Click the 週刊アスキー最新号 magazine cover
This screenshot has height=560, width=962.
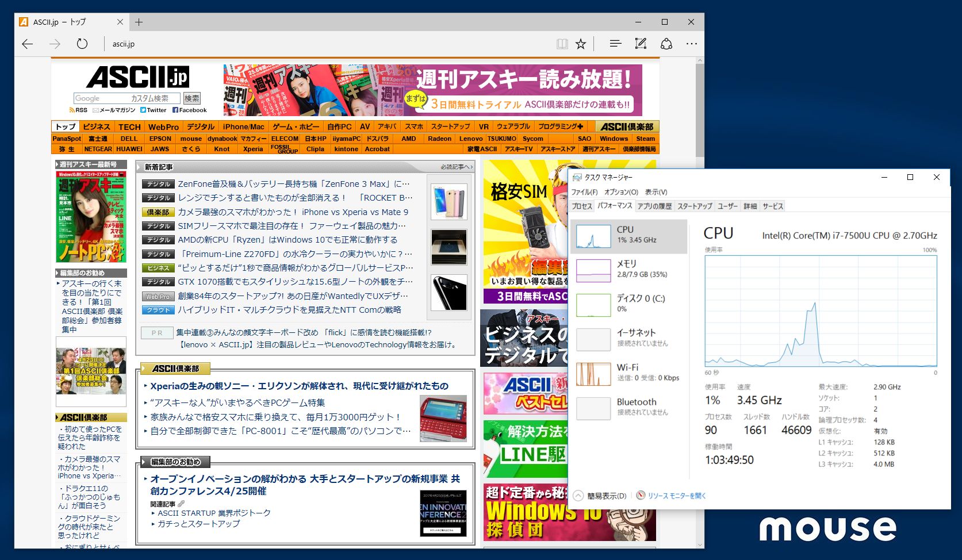coord(91,216)
